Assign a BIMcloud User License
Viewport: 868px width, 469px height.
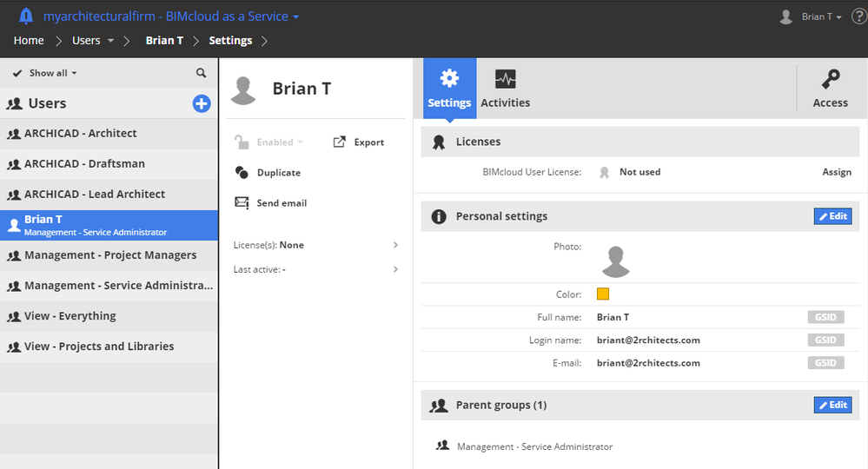coord(837,172)
